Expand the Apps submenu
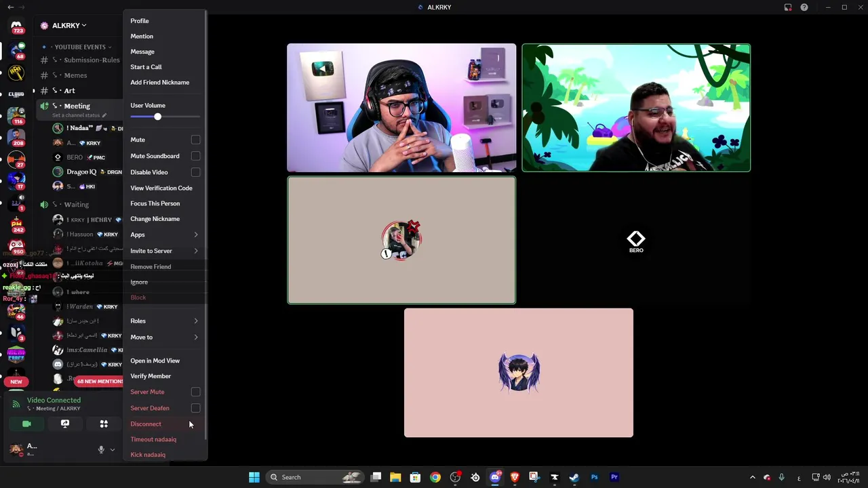 (x=165, y=235)
